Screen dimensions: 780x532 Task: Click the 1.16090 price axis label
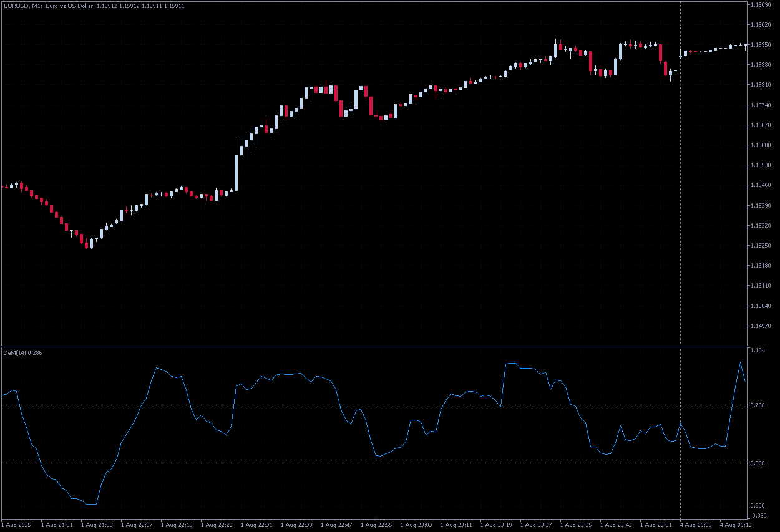tap(763, 5)
